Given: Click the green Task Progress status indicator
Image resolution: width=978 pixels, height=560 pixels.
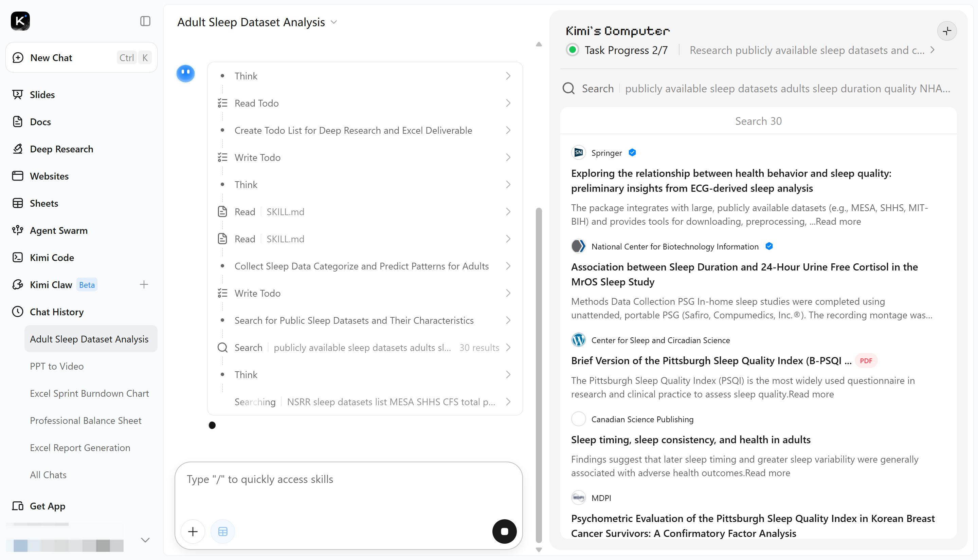Looking at the screenshot, I should point(573,50).
